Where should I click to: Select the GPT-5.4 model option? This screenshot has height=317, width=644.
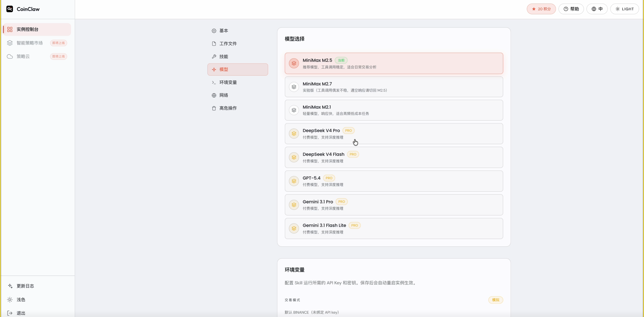[394, 181]
